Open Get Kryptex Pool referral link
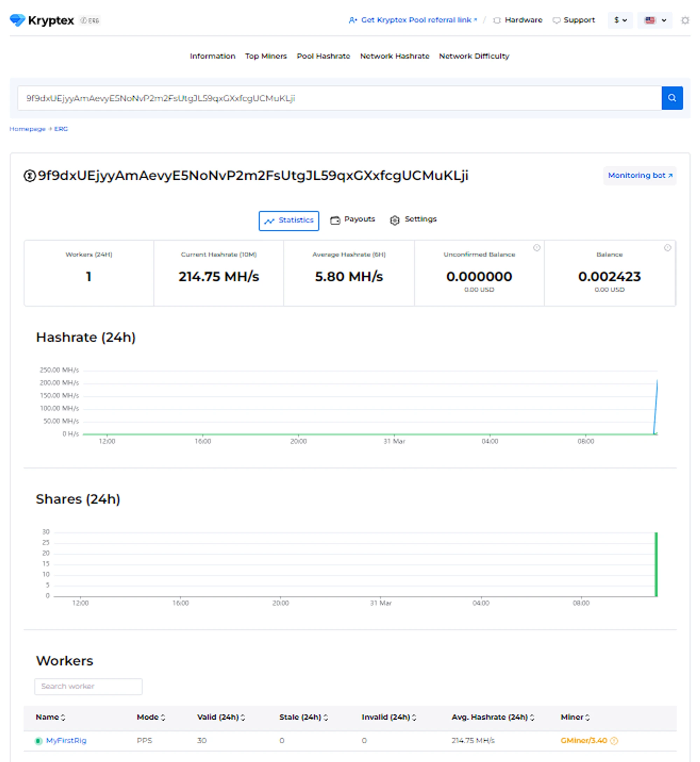 tap(413, 20)
